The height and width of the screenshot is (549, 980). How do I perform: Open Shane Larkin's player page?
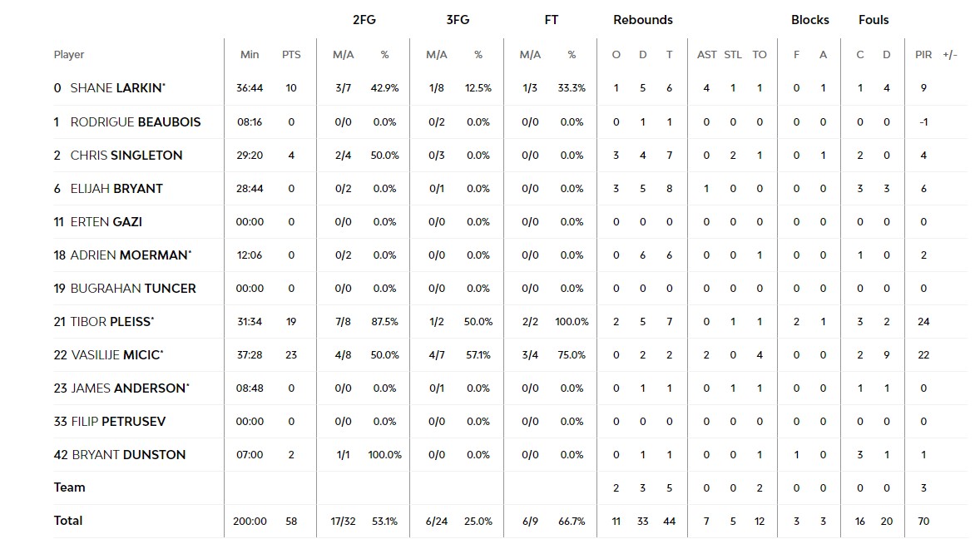(x=117, y=88)
